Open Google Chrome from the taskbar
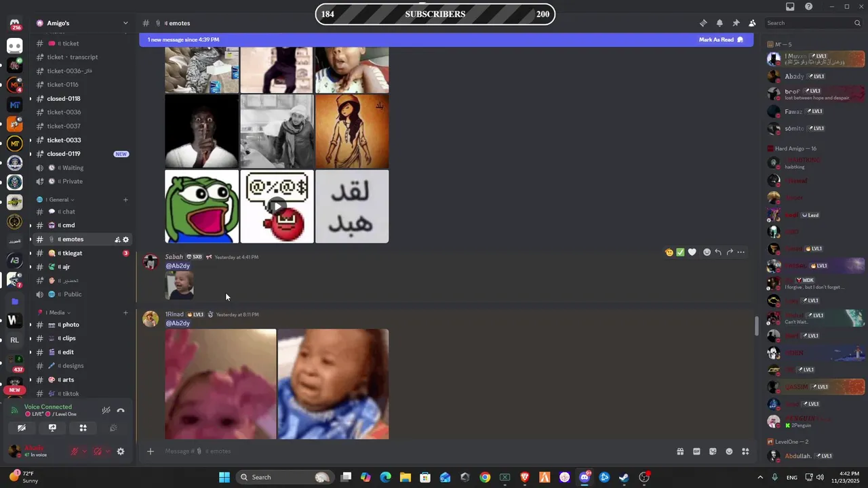Viewport: 868px width, 488px height. point(485,477)
